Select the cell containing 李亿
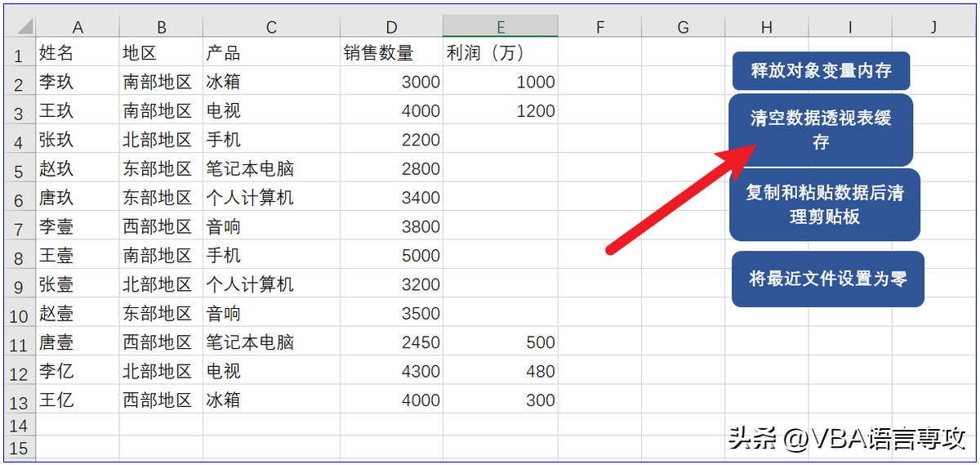The image size is (980, 465). [78, 371]
